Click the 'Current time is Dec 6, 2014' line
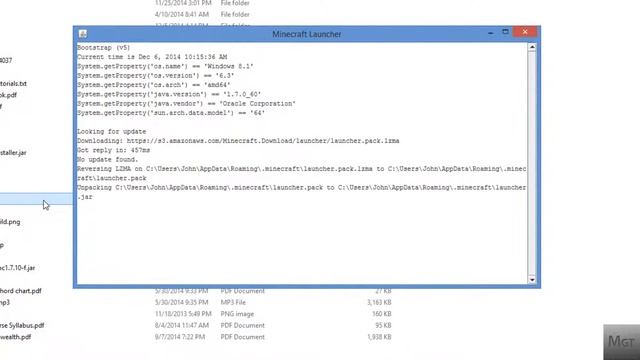The height and width of the screenshot is (360, 640). point(152,57)
